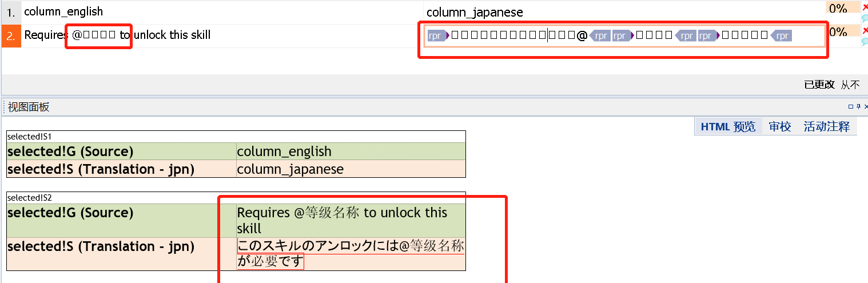Open the comment bubble for row 1

click(x=865, y=18)
